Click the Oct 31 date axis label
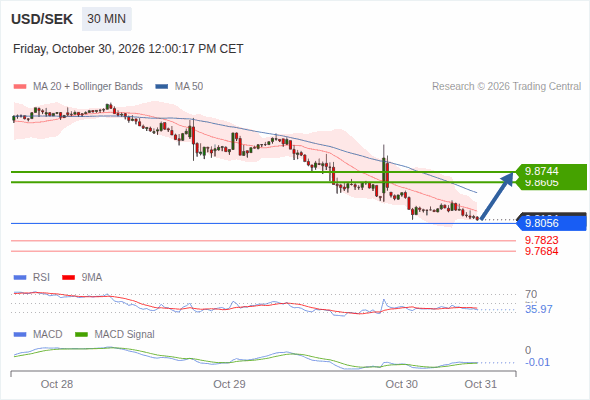 481,384
